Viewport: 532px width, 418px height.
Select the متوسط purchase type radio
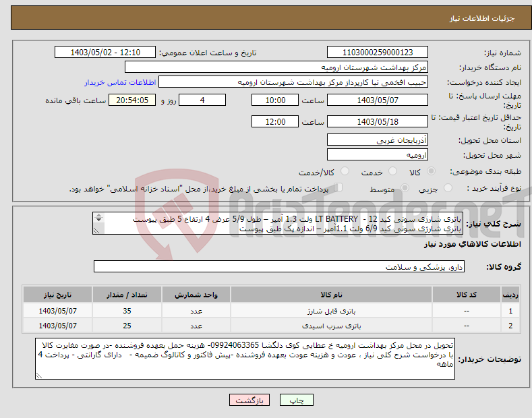pyautogui.click(x=405, y=188)
